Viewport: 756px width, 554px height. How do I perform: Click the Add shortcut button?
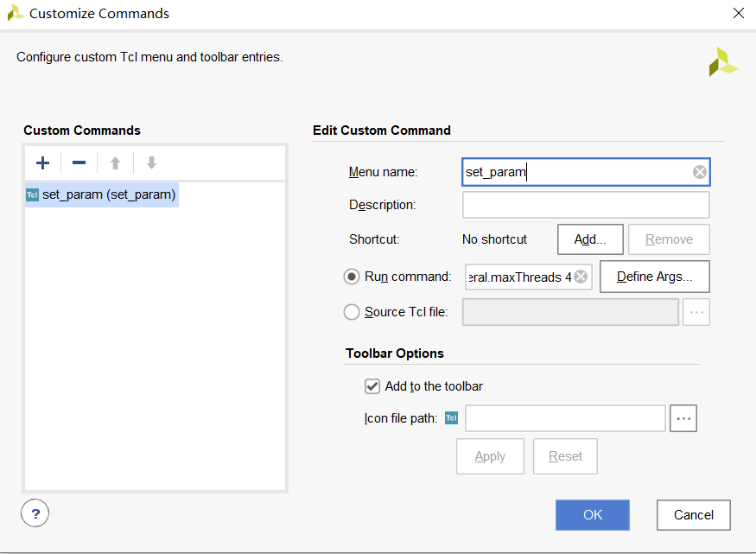(x=590, y=239)
